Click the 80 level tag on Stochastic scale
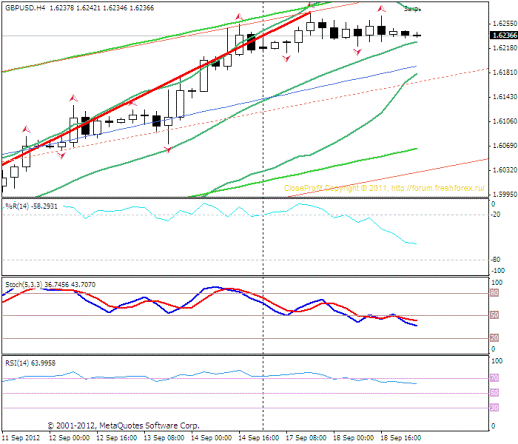 [x=494, y=293]
